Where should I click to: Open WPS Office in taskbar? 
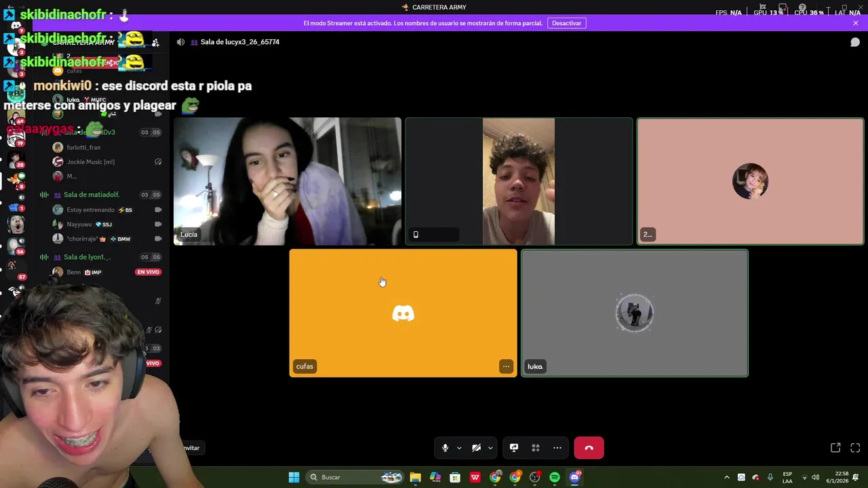pos(475,477)
